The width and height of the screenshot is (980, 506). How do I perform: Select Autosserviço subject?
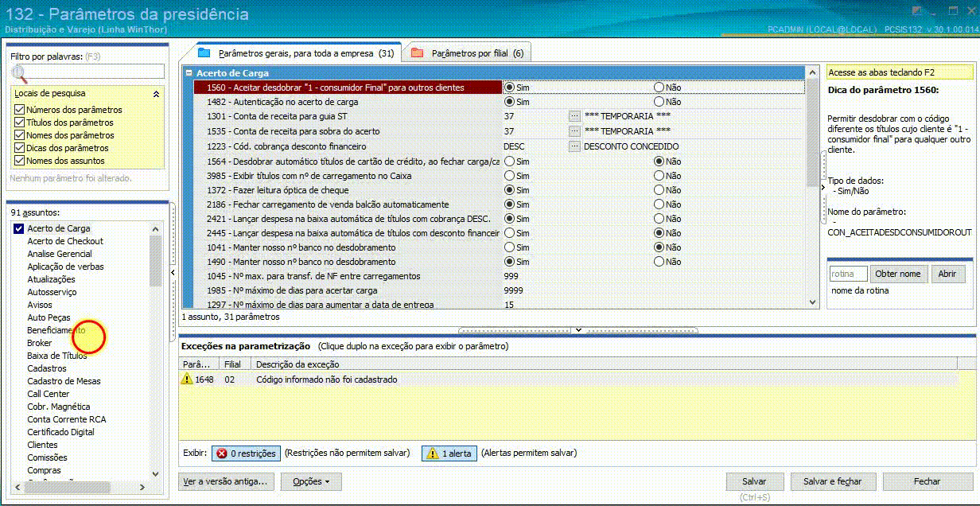pos(52,292)
